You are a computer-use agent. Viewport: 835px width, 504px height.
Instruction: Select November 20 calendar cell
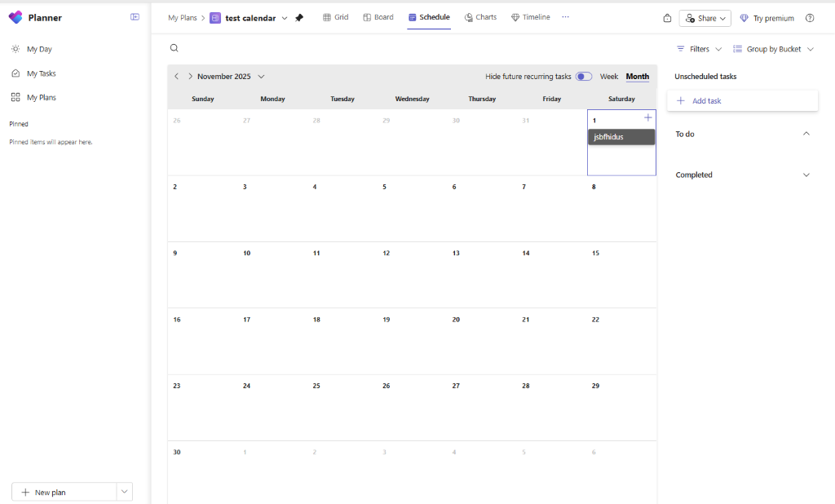click(482, 342)
